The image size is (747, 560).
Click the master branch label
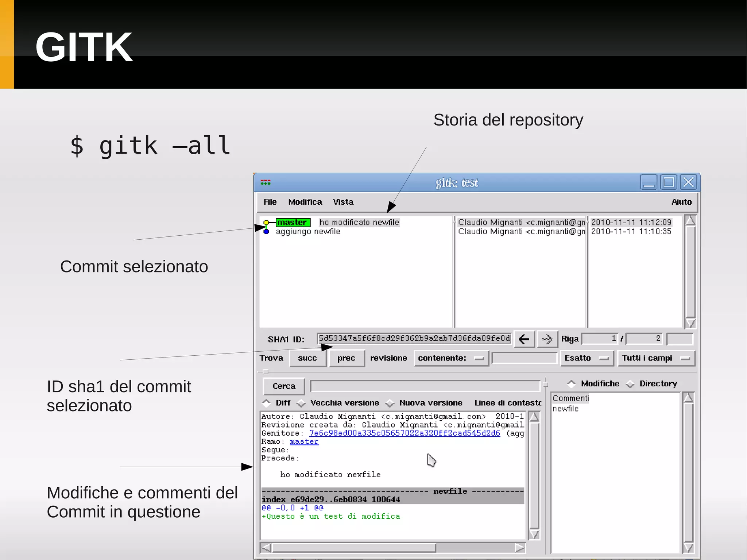tap(293, 223)
